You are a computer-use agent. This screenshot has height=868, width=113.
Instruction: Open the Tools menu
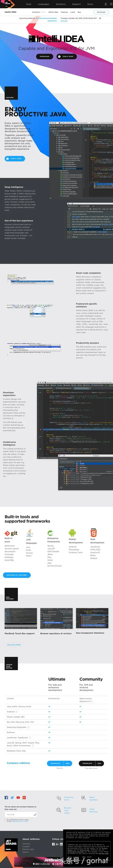coord(28,4)
